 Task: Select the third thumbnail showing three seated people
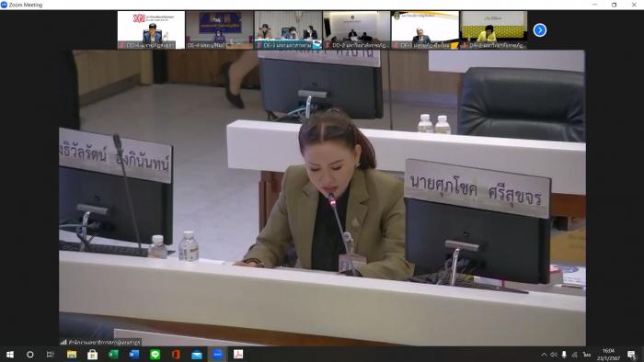coord(288,30)
